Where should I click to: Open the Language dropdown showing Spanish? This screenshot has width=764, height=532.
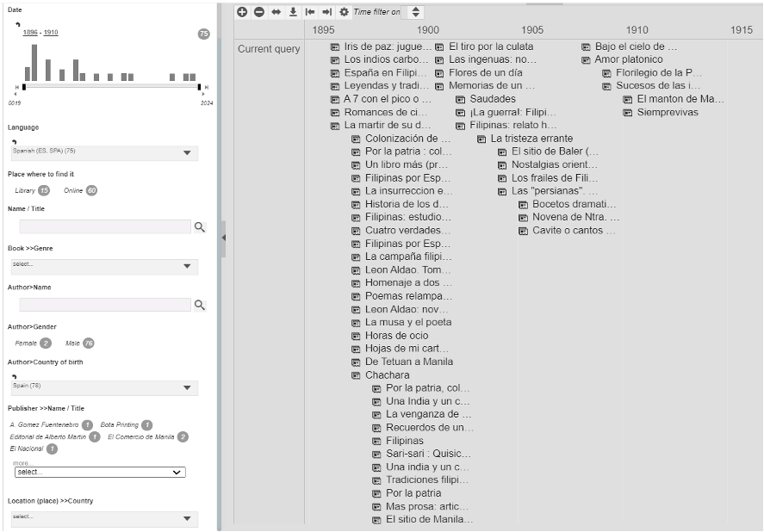[104, 152]
